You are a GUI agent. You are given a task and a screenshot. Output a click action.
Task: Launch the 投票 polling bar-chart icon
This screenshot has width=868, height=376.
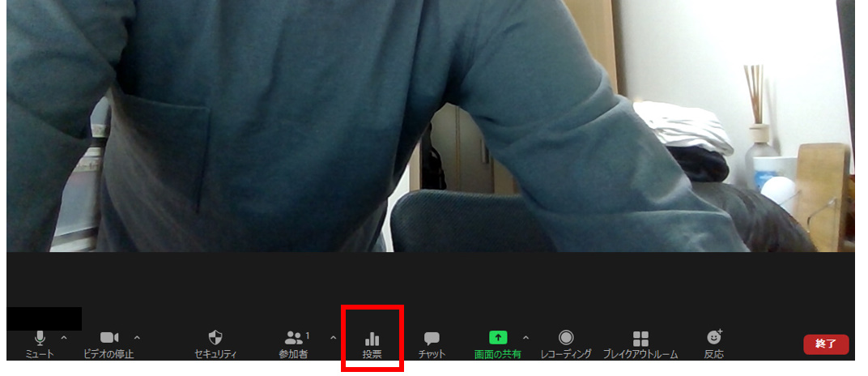point(372,339)
